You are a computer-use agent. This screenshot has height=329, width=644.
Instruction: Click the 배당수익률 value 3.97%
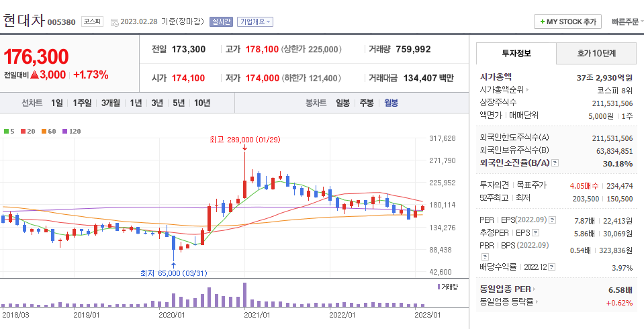[x=623, y=268]
